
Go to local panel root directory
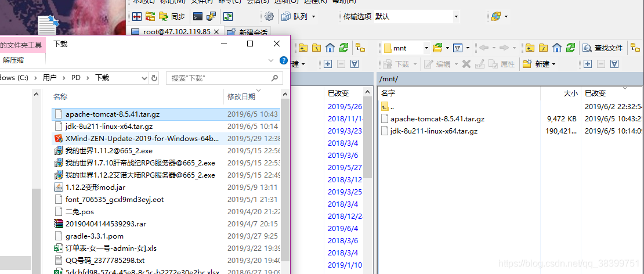[316, 48]
